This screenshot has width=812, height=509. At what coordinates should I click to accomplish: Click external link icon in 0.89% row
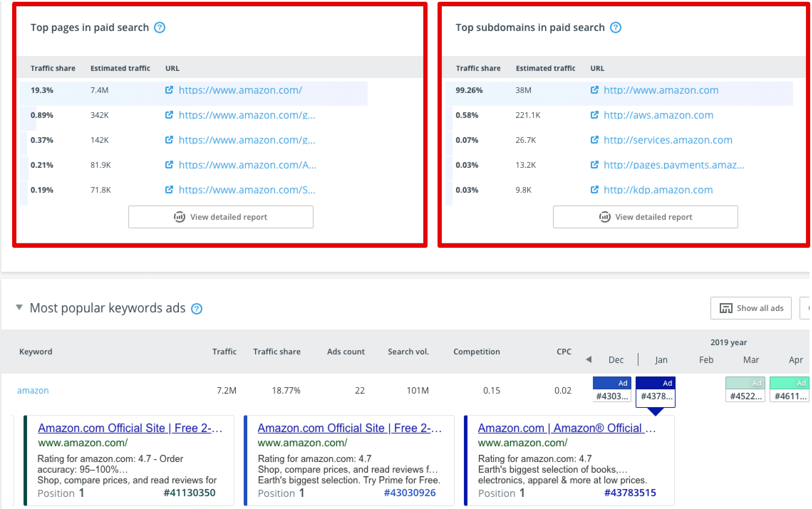[169, 115]
